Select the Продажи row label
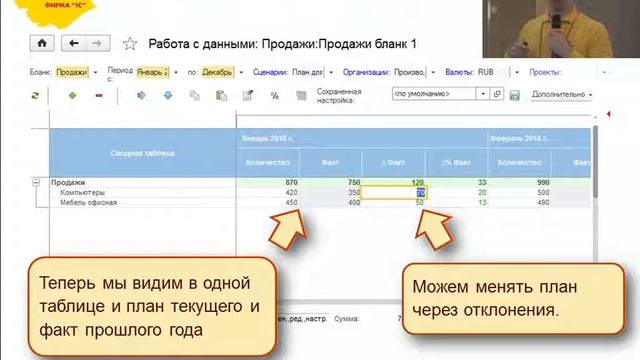The width and height of the screenshot is (640, 360). coord(68,182)
